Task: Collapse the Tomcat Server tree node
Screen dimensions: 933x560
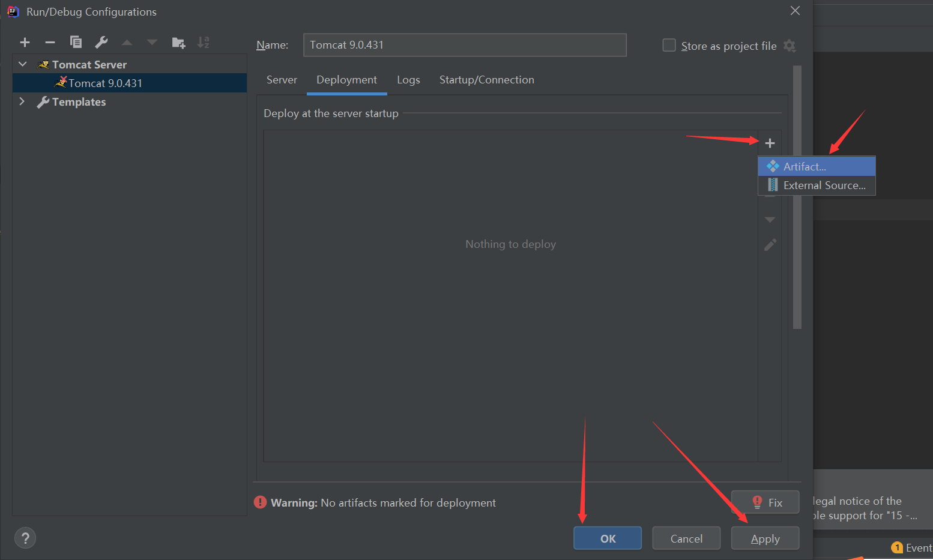Action: (x=23, y=64)
